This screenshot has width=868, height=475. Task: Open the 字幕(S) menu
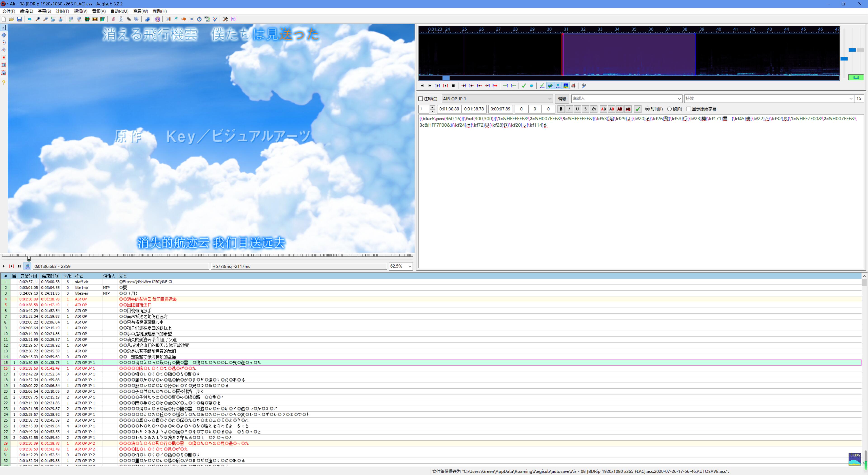click(45, 11)
